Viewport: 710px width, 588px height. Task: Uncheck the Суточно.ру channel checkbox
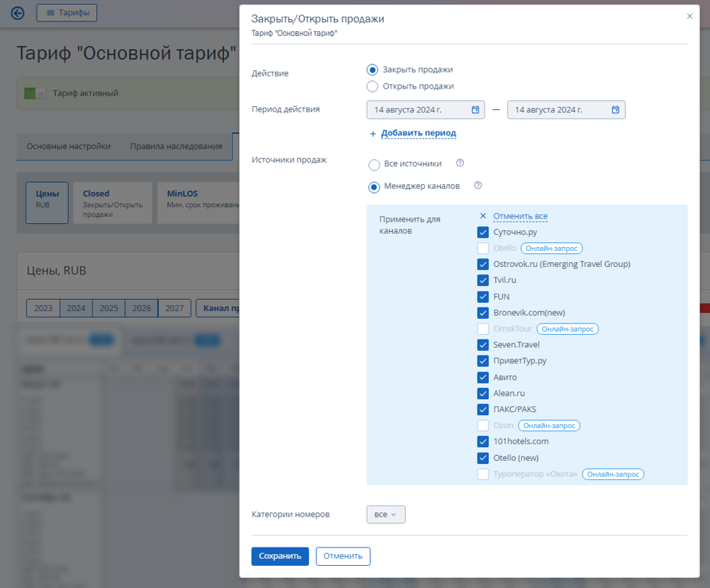tap(483, 232)
